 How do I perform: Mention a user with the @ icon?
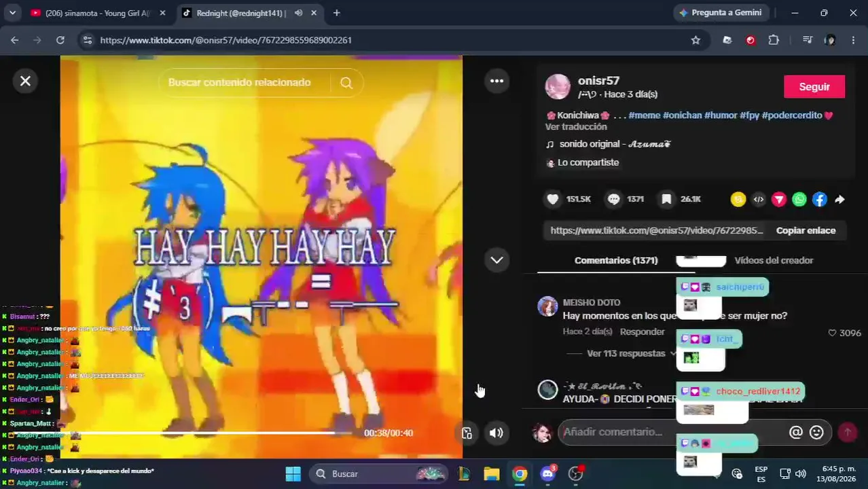tap(796, 432)
